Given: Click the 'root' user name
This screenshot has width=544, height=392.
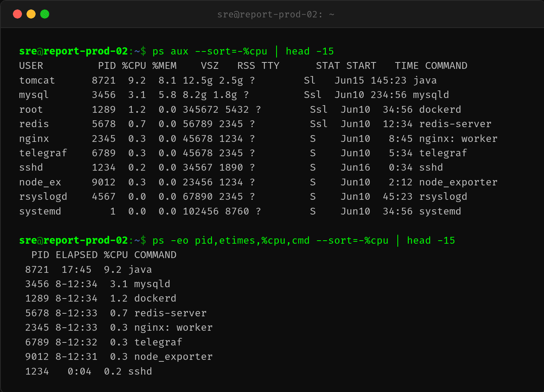Looking at the screenshot, I should [x=31, y=109].
